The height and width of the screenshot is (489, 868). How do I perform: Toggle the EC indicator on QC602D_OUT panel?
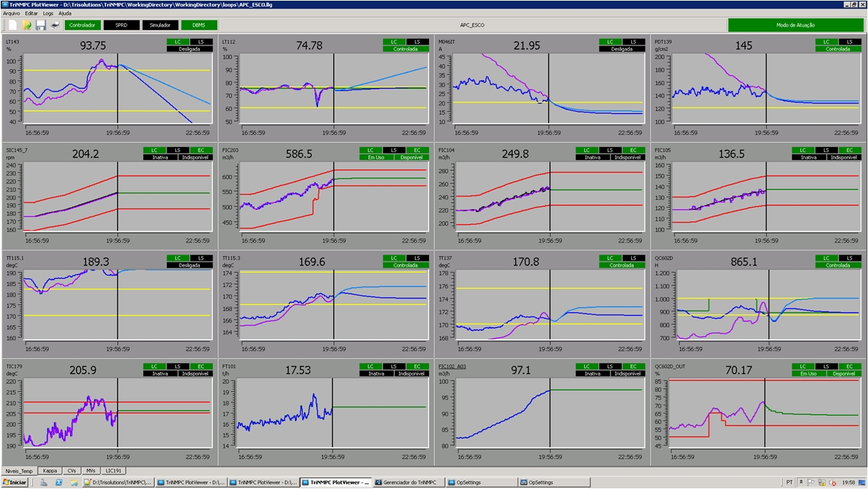coord(850,367)
